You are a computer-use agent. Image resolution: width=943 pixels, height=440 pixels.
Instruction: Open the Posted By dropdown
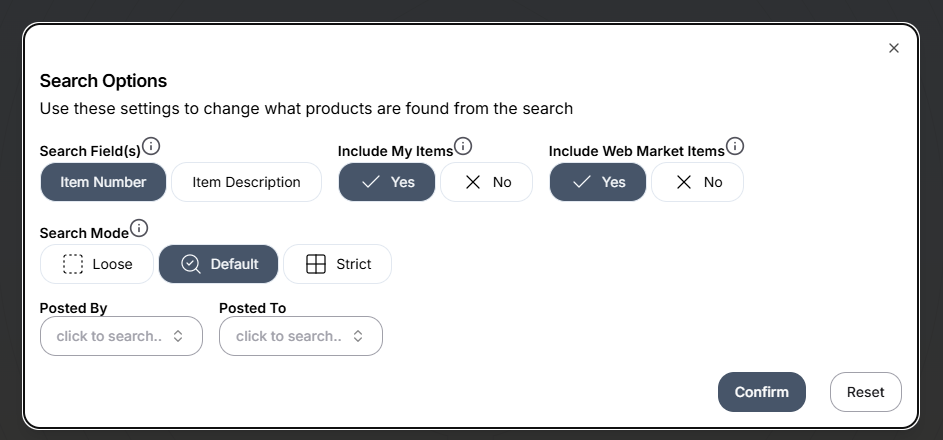click(x=110, y=336)
